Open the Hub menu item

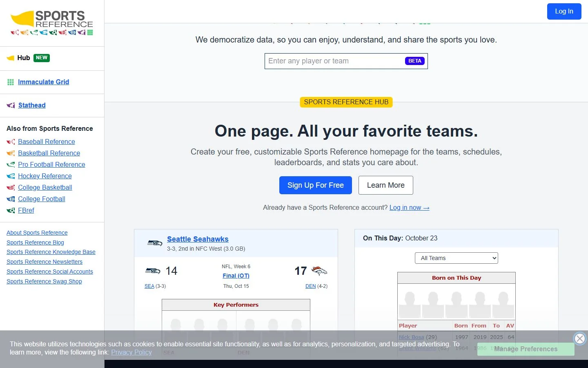[24, 58]
